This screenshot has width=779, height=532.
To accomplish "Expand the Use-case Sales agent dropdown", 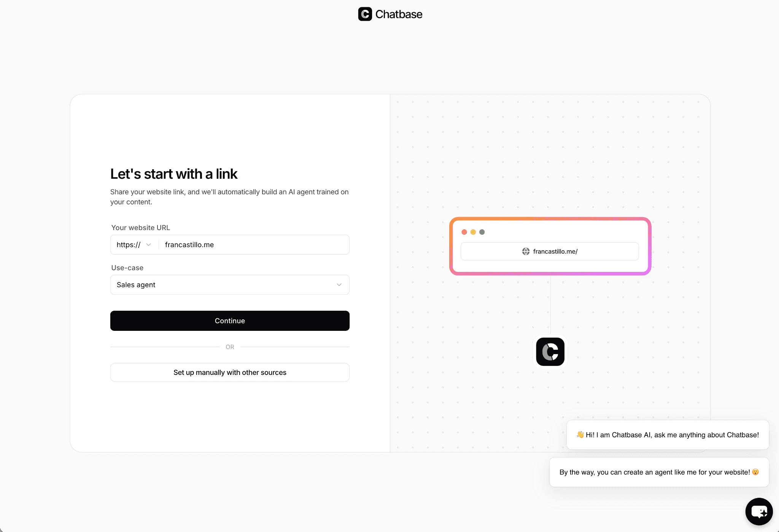I will point(230,285).
